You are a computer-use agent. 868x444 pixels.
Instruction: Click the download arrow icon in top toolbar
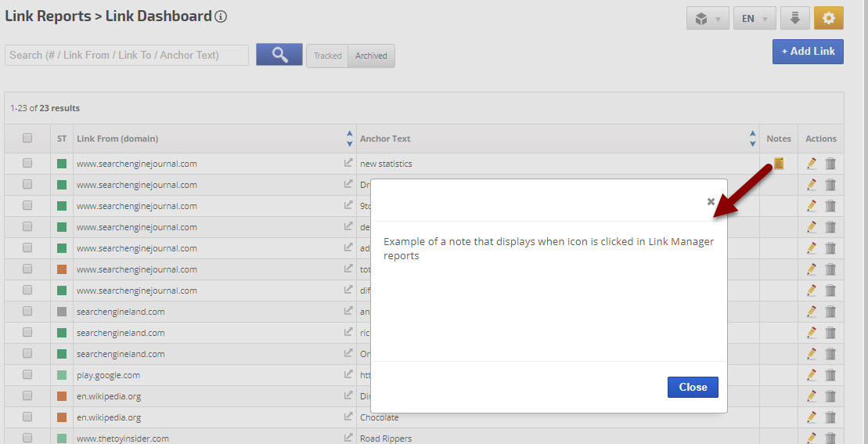point(794,18)
